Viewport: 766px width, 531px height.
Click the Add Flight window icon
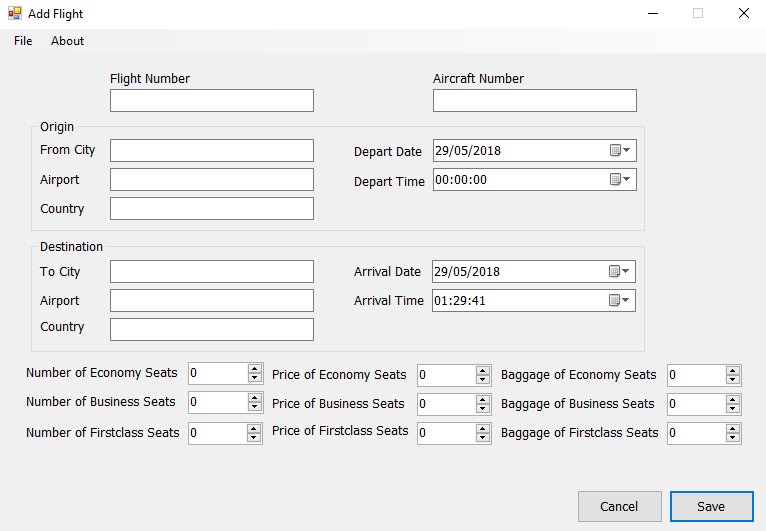(x=14, y=14)
